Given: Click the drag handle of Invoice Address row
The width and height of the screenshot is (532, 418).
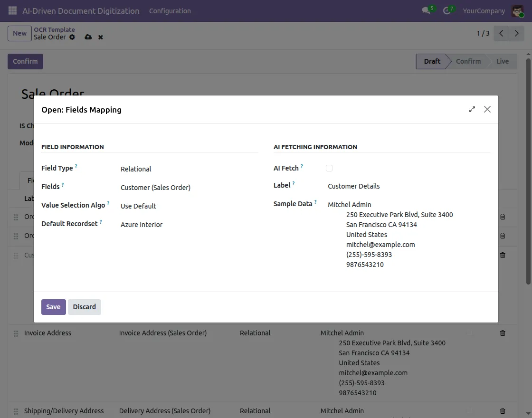Looking at the screenshot, I should [16, 333].
